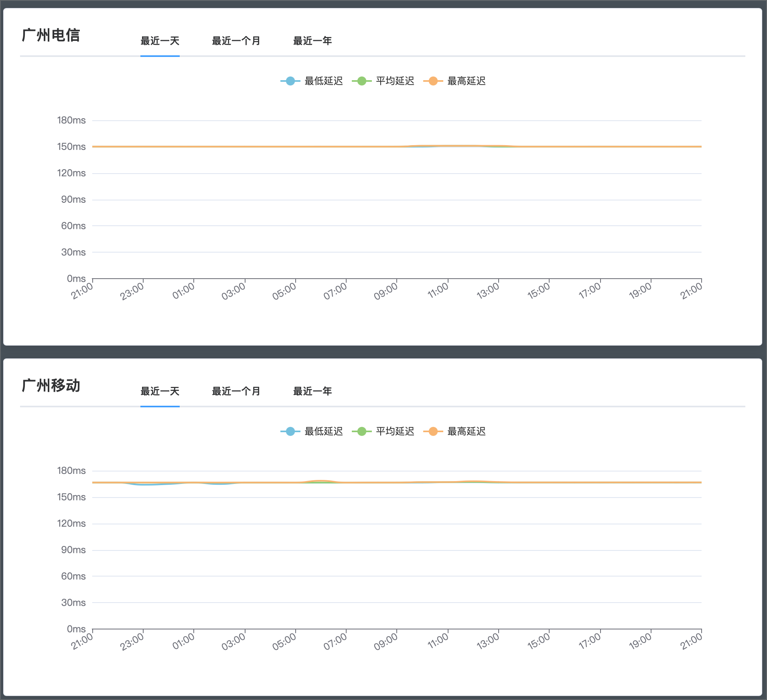Hide 平均延迟 series via label in 广州电信
767x700 pixels.
point(395,81)
